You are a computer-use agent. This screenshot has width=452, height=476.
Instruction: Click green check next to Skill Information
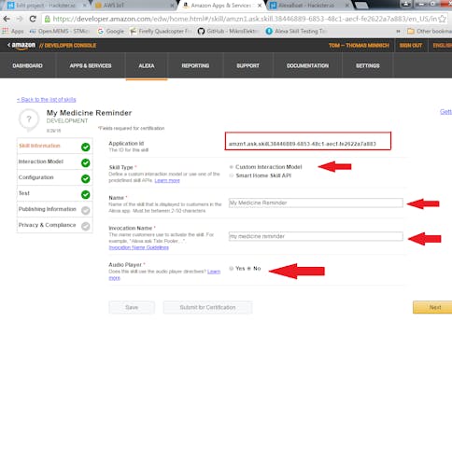pyautogui.click(x=86, y=147)
